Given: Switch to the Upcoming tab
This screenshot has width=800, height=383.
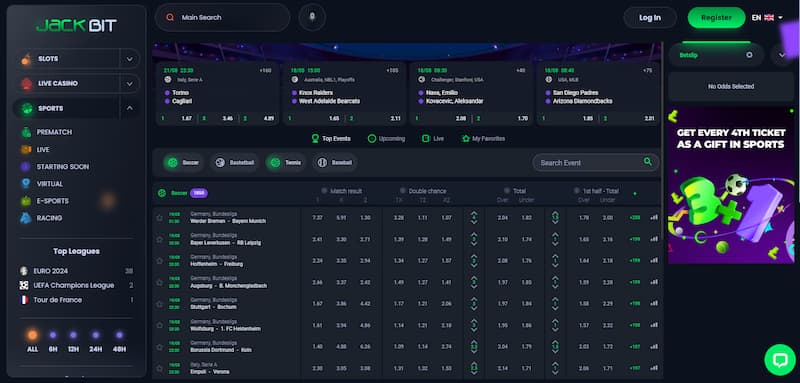Looking at the screenshot, I should point(386,138).
